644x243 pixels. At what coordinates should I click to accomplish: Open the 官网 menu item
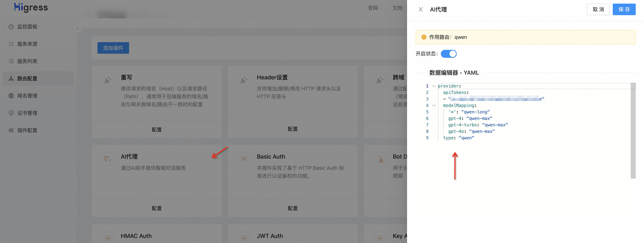point(373,8)
